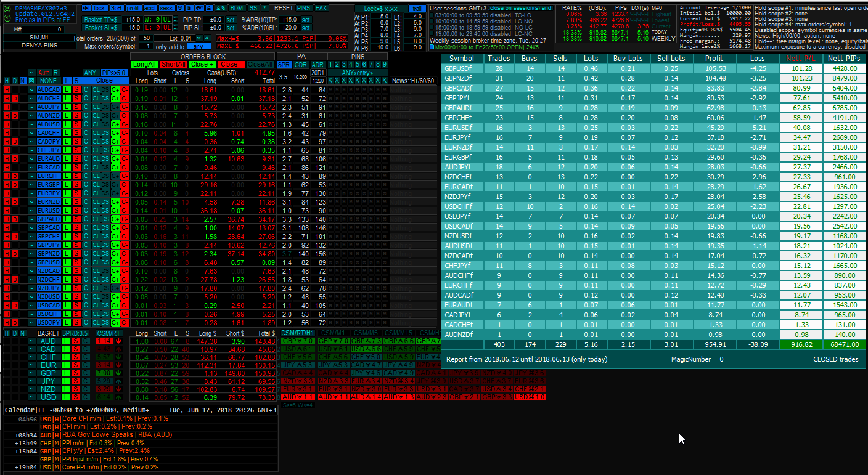This screenshot has height=475, width=868.
Task: Click the red C- swatch for AUDJPY
Action: 125,107
